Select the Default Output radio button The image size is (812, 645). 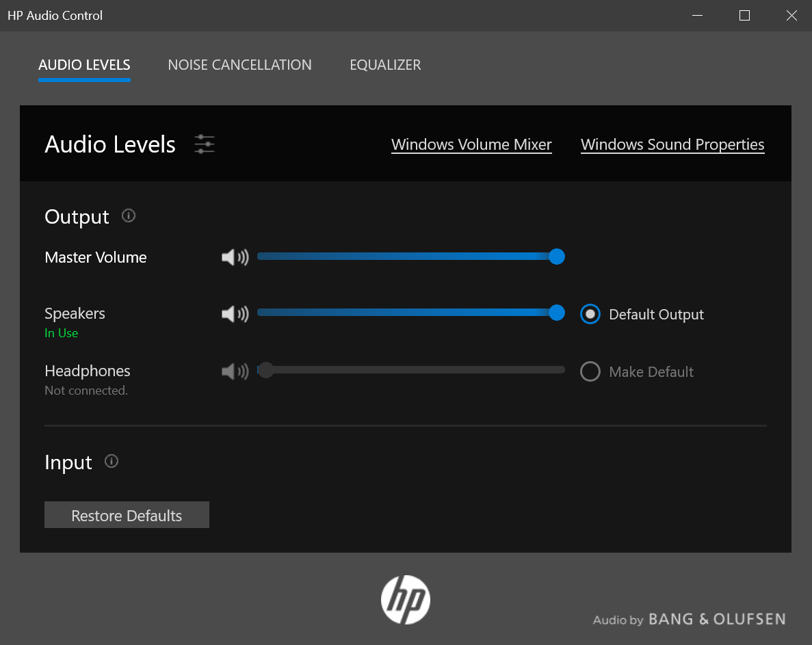590,314
